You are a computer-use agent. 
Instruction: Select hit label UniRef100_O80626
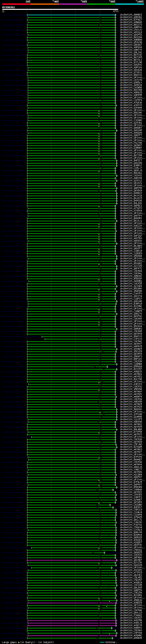click(131, 70)
